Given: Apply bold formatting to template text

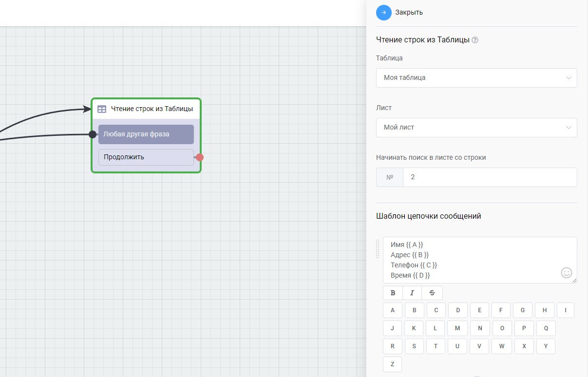Looking at the screenshot, I should click(x=393, y=293).
